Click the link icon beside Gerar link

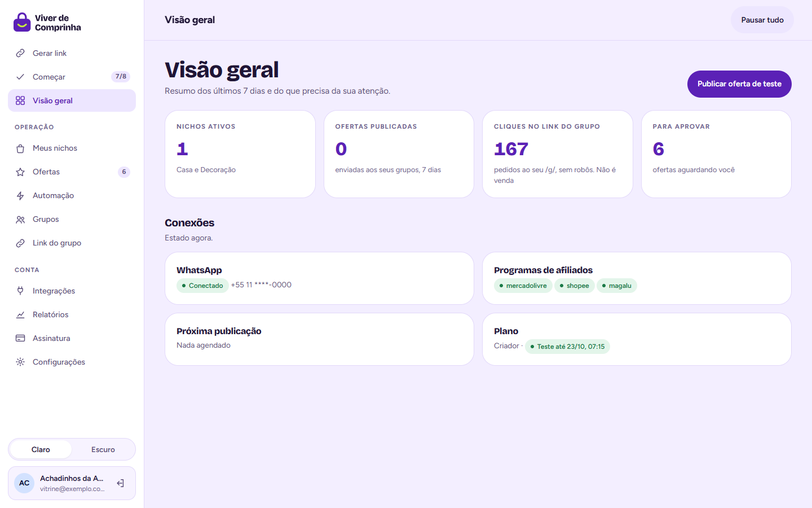20,53
